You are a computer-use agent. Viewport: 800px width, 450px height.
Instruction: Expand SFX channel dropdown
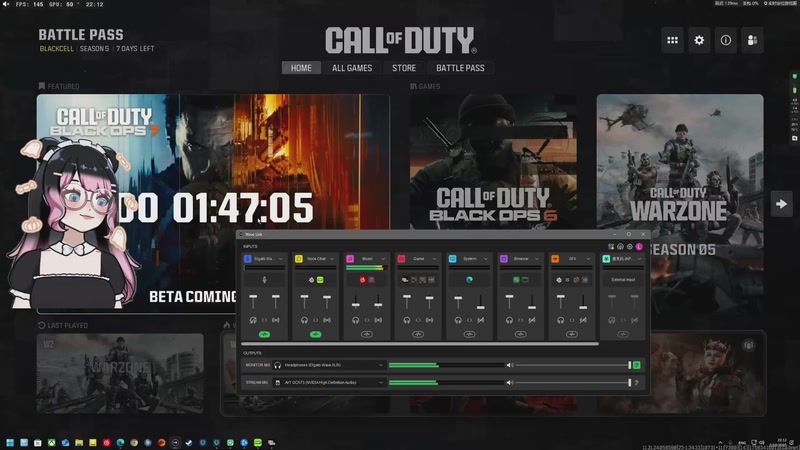pos(588,259)
